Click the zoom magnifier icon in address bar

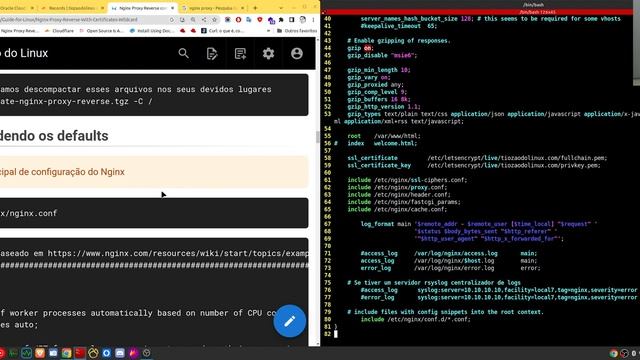[193, 20]
